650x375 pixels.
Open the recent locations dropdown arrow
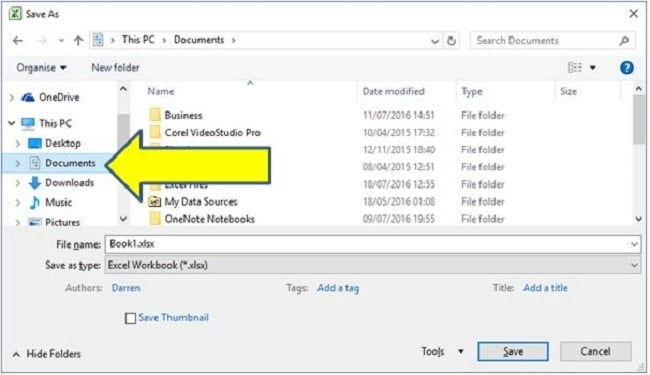tap(61, 41)
